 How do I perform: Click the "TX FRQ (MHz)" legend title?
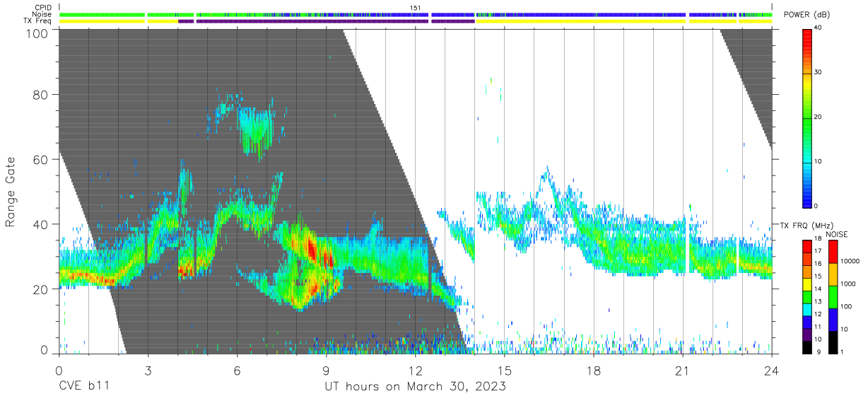807,225
